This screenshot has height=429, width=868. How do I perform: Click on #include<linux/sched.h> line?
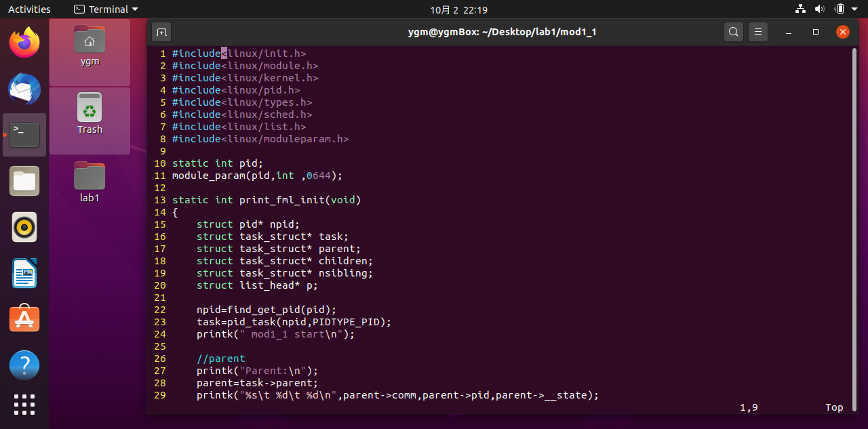(242, 115)
